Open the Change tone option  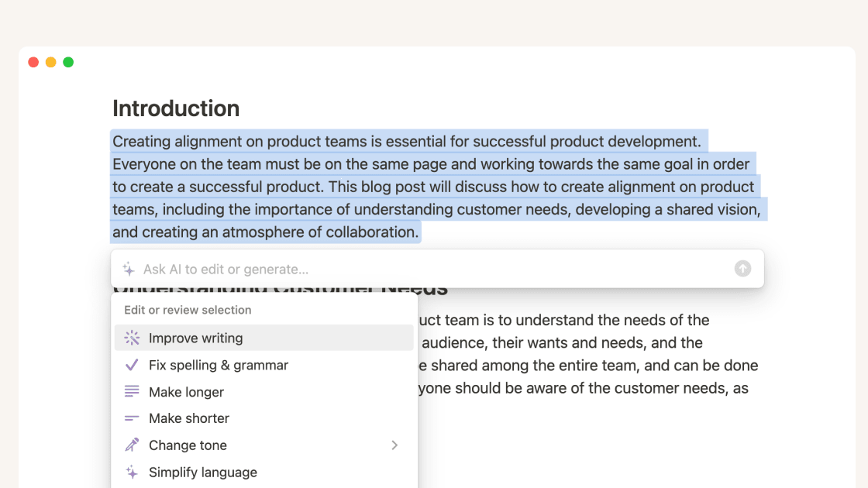click(264, 445)
